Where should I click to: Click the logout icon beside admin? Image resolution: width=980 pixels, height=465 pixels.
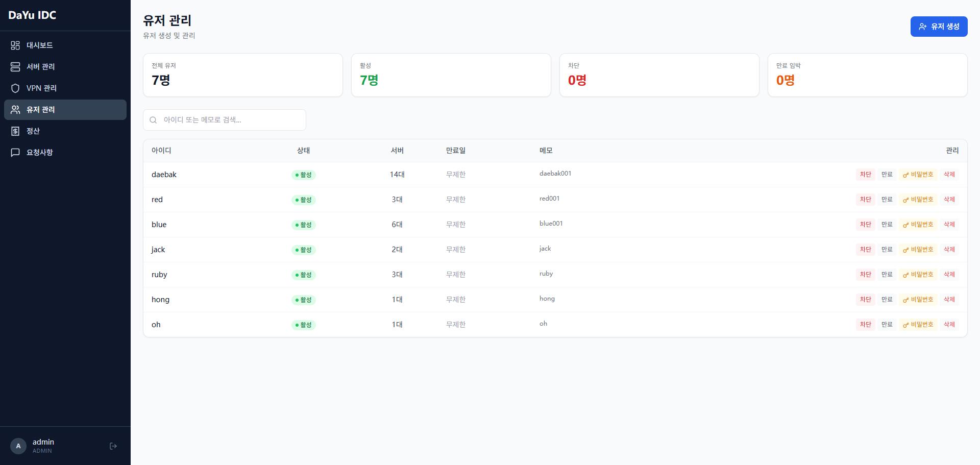(113, 446)
